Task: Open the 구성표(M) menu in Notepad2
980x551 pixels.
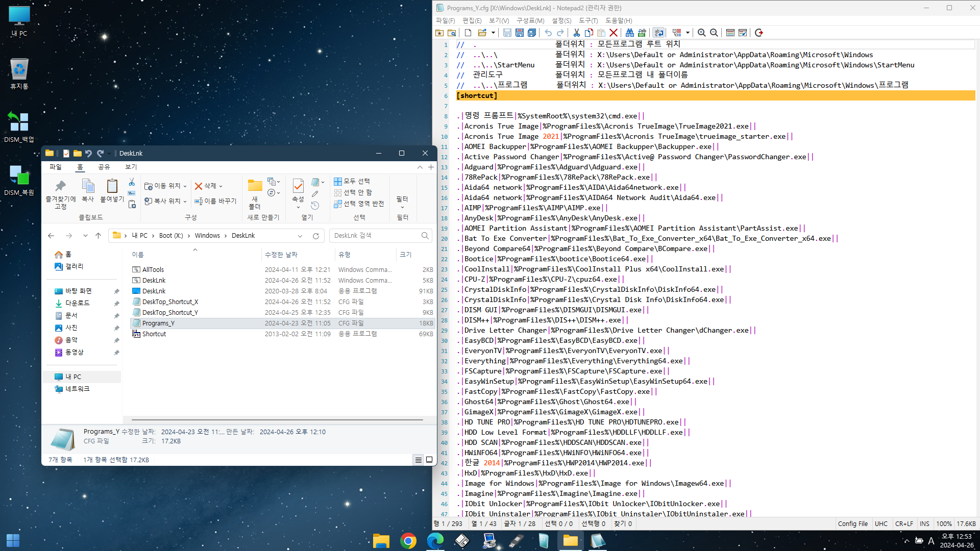Action: [x=530, y=20]
